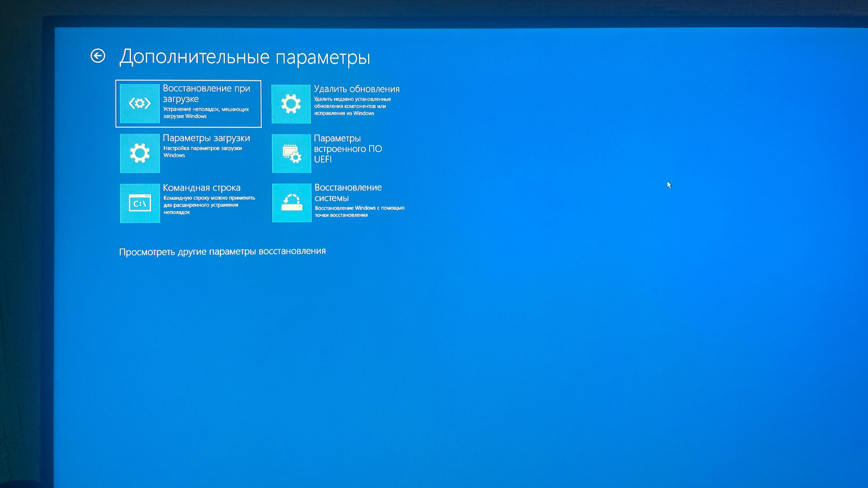Click the Командная строка C:\ icon
Image resolution: width=868 pixels, height=488 pixels.
pos(140,203)
